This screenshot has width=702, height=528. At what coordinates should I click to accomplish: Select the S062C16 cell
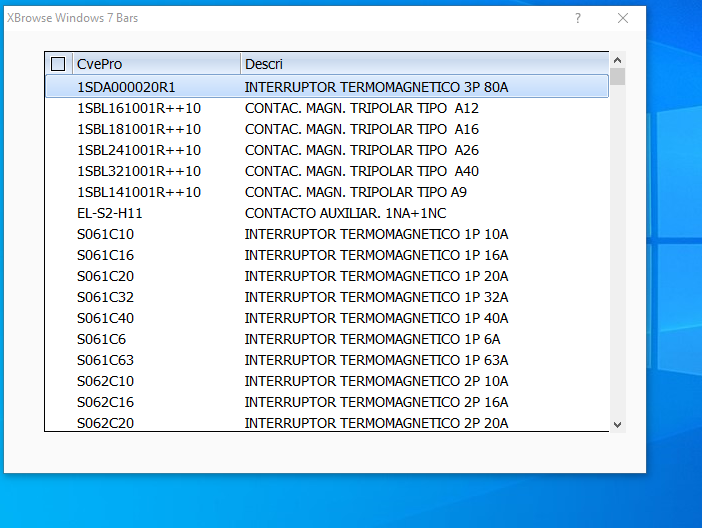coord(105,403)
